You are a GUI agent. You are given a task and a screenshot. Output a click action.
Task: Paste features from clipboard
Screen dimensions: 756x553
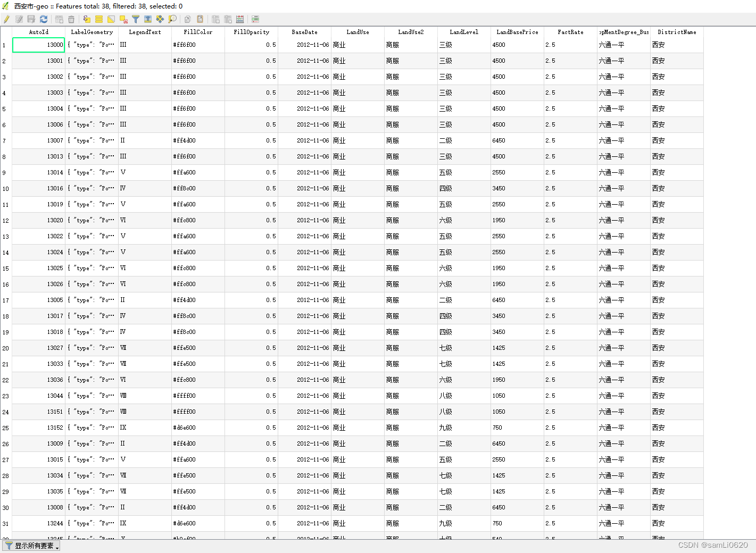[200, 19]
